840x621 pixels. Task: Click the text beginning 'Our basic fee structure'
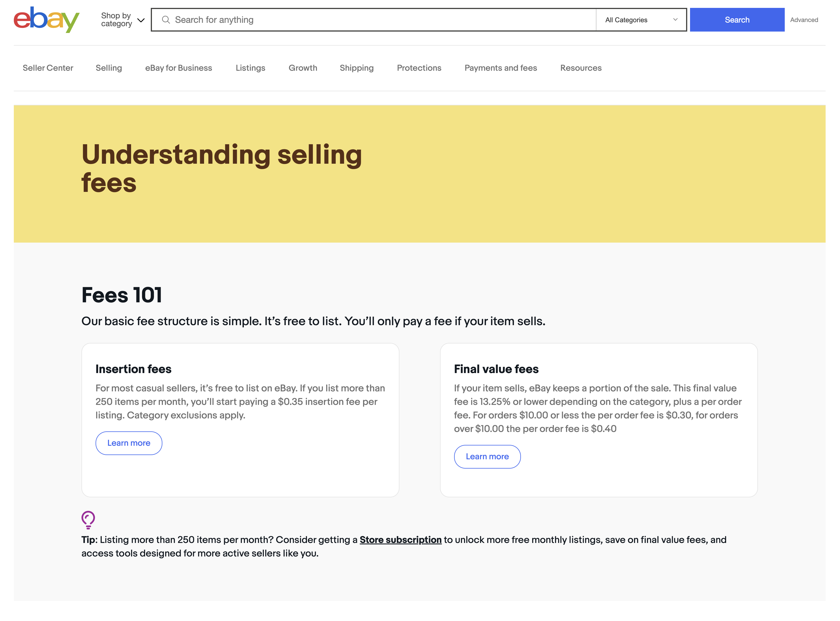coord(313,321)
